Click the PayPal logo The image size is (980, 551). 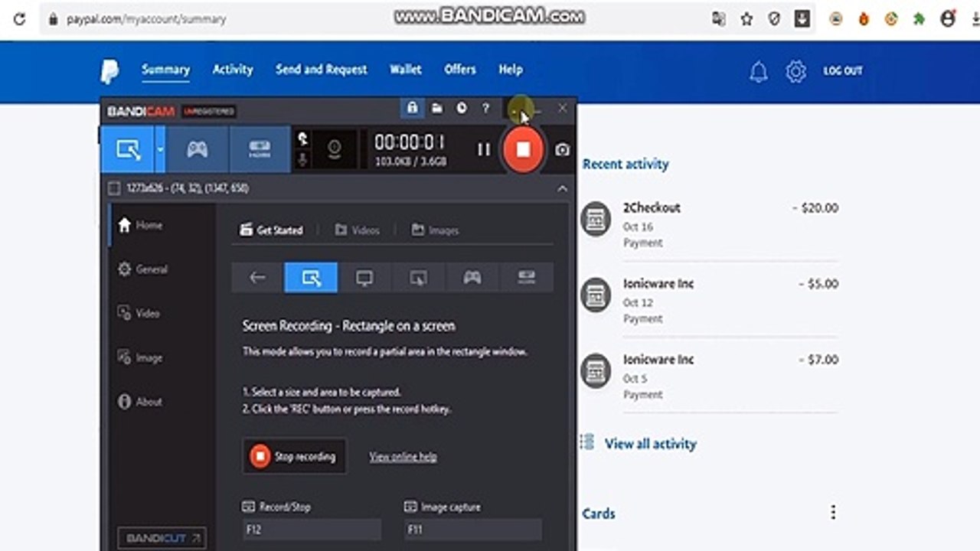click(109, 71)
